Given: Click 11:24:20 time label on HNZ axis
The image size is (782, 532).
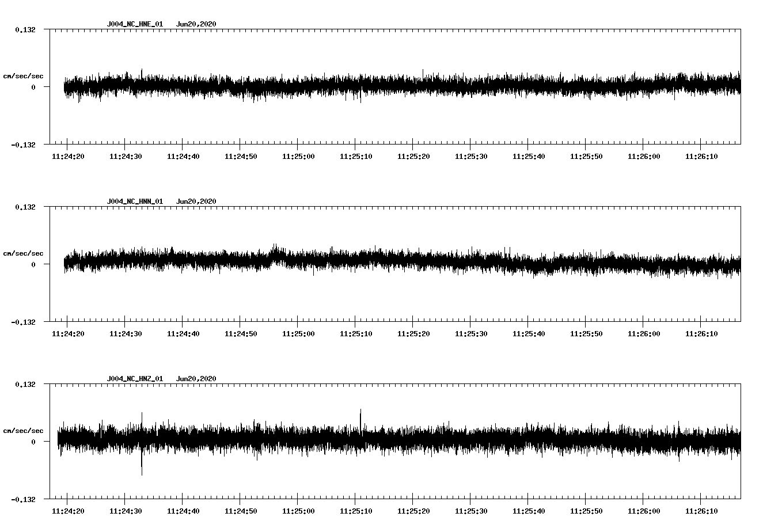Looking at the screenshot, I should coord(68,511).
